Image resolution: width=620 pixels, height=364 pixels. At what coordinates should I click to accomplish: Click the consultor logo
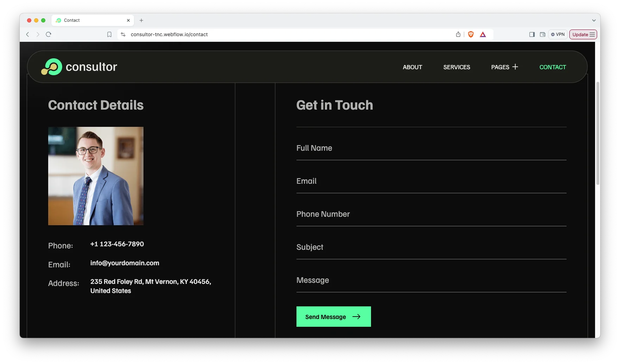(79, 67)
